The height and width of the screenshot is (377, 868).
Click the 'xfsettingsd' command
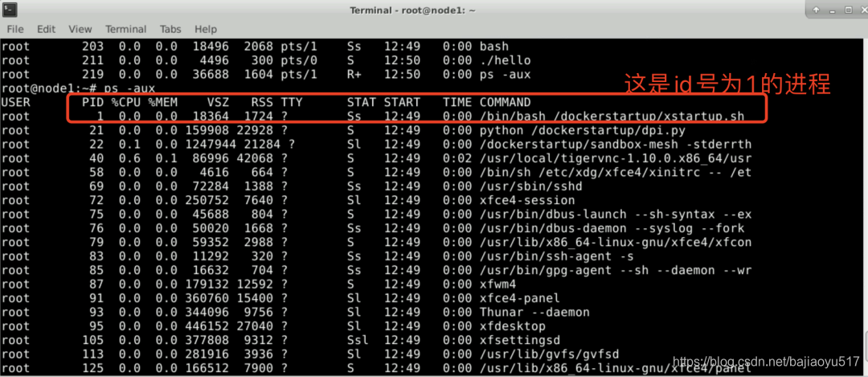520,341
